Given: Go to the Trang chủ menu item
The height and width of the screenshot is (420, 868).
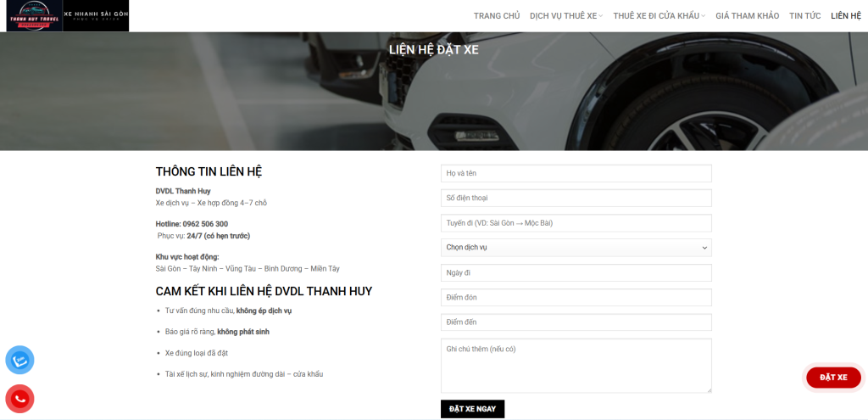Looking at the screenshot, I should coord(496,16).
